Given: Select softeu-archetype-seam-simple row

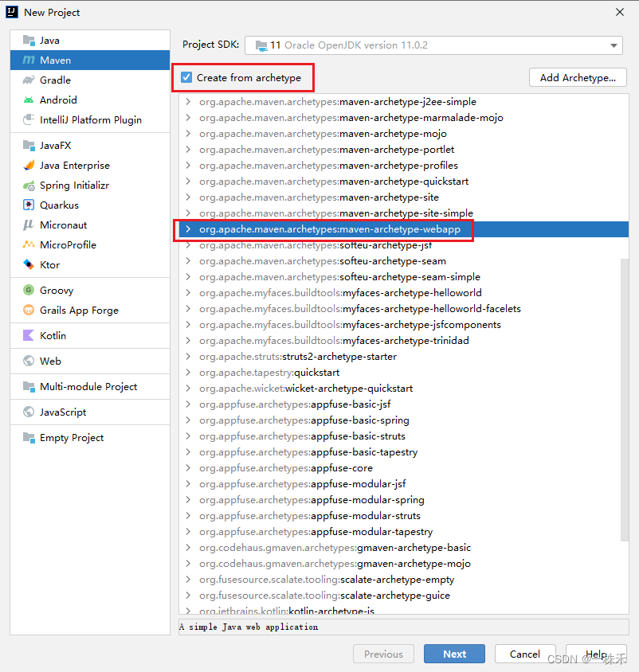Looking at the screenshot, I should [403, 277].
